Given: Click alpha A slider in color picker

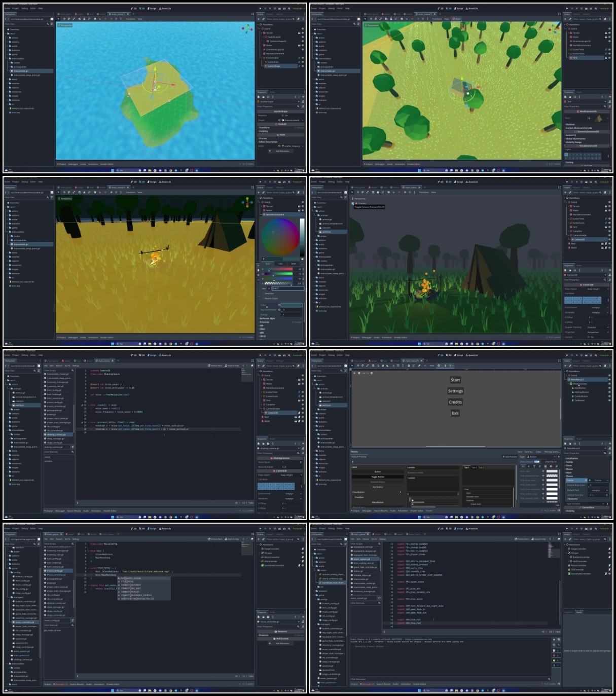Looking at the screenshot, I should click(278, 283).
